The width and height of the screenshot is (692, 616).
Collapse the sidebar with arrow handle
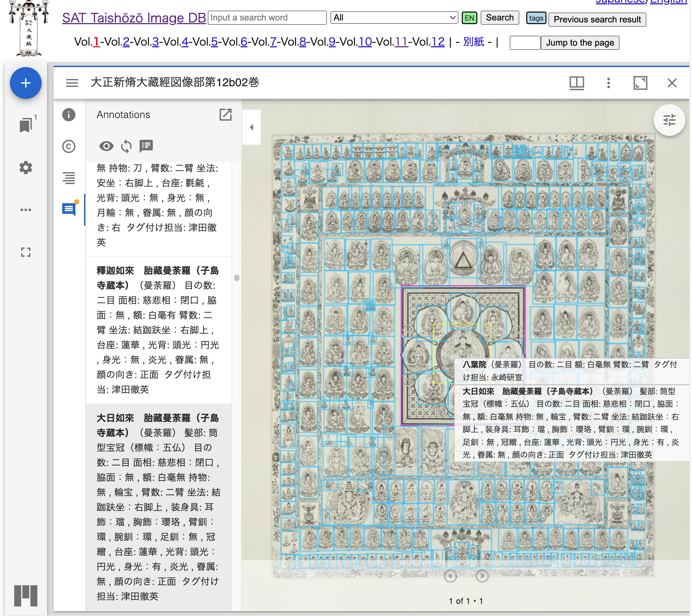tap(252, 128)
